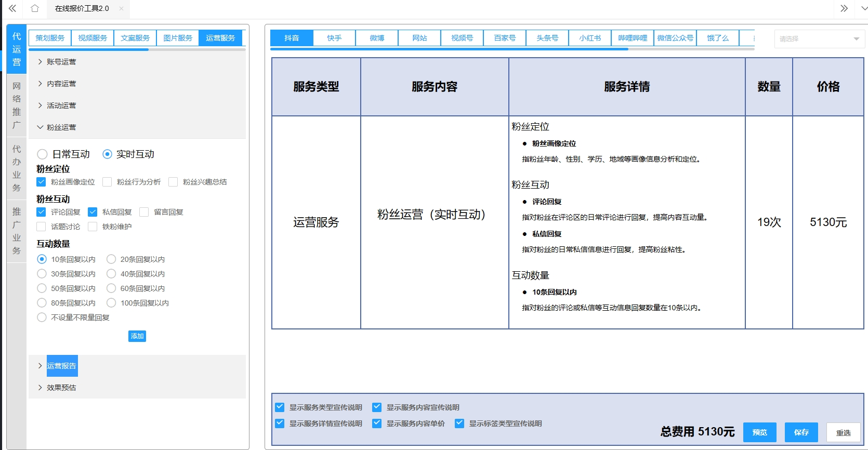
Task: Click the double-left collapse arrows icon
Action: pos(12,8)
